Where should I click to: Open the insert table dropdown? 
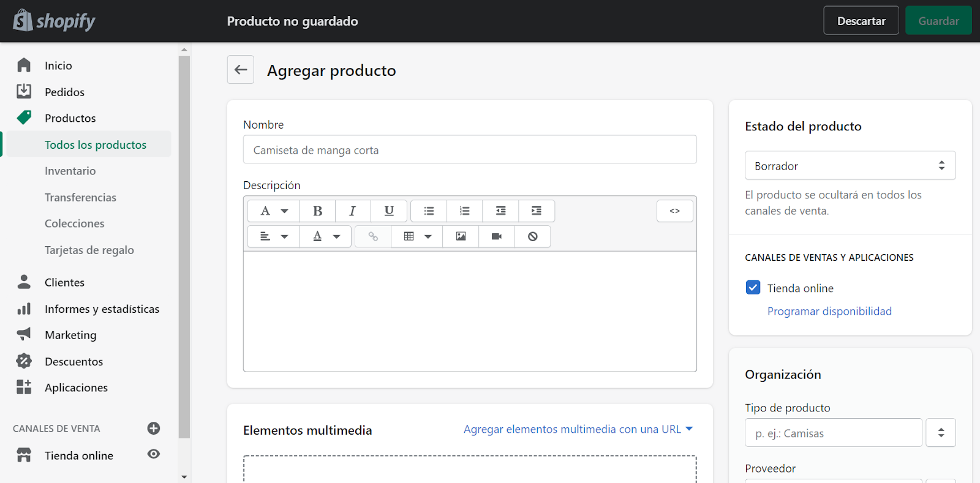pyautogui.click(x=417, y=236)
